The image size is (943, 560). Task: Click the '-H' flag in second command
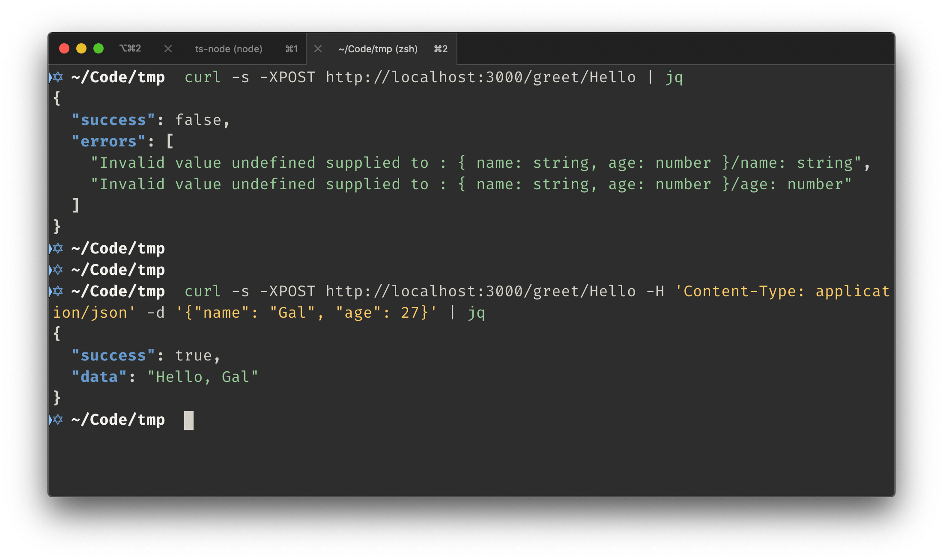(655, 291)
